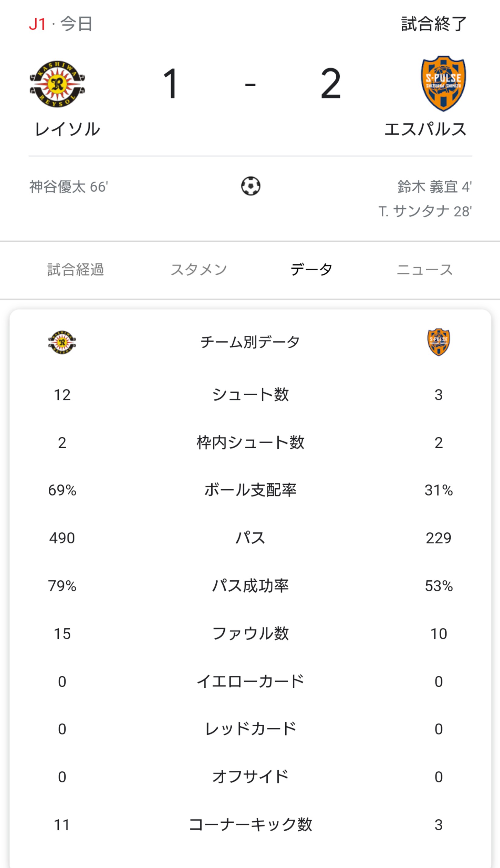Click the 試合終了 match status text
The width and height of the screenshot is (500, 868).
tap(434, 24)
